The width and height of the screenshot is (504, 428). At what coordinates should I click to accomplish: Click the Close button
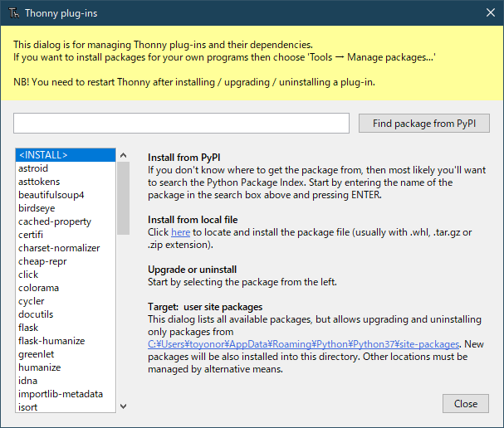[x=466, y=404]
